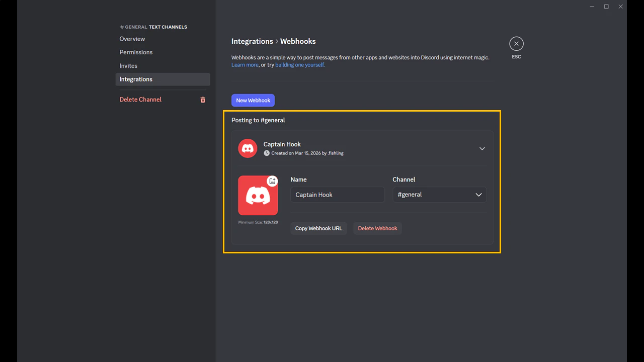Image resolution: width=644 pixels, height=362 pixels.
Task: Click the large red webhook avatar thumbnail
Action: point(258,196)
